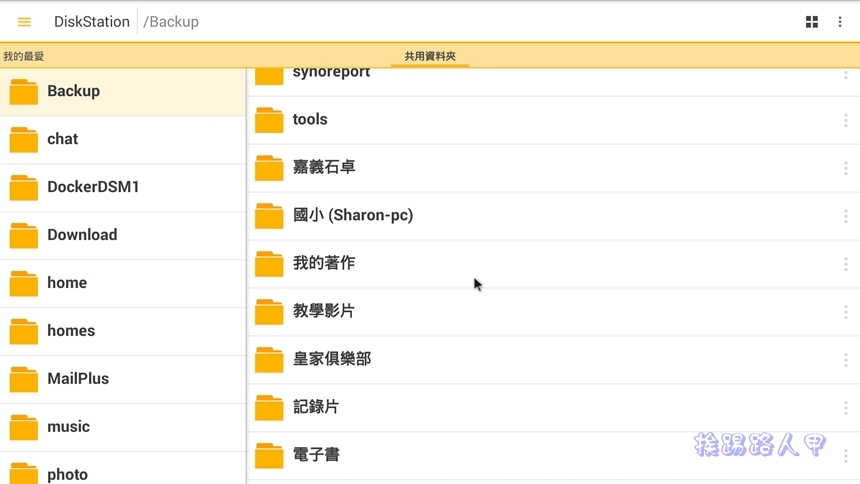Open the hamburger navigation menu
860x484 pixels.
click(x=24, y=22)
